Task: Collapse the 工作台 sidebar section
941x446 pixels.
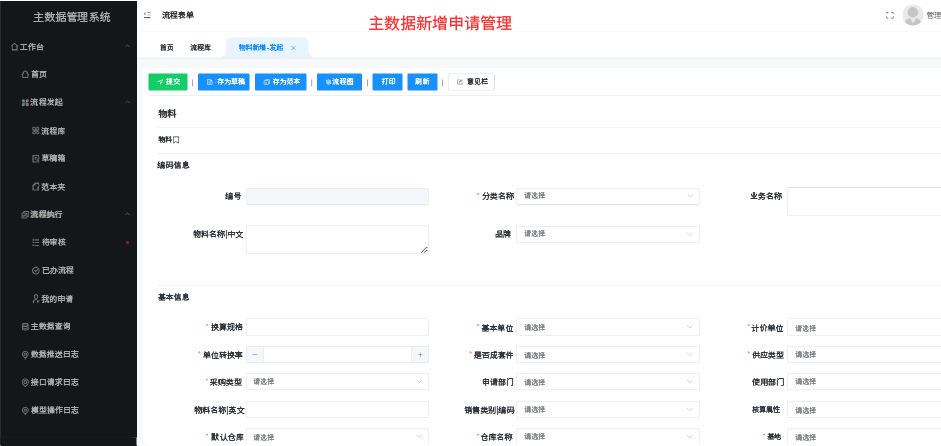Action: (x=127, y=47)
